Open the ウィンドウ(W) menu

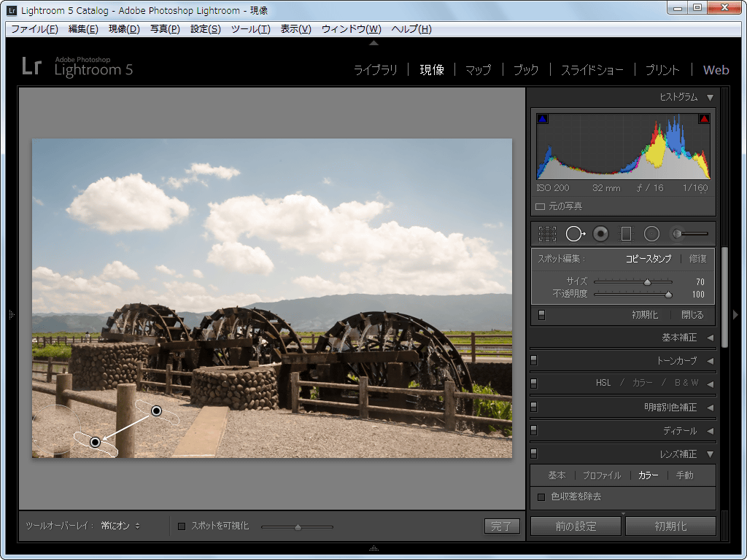[352, 29]
